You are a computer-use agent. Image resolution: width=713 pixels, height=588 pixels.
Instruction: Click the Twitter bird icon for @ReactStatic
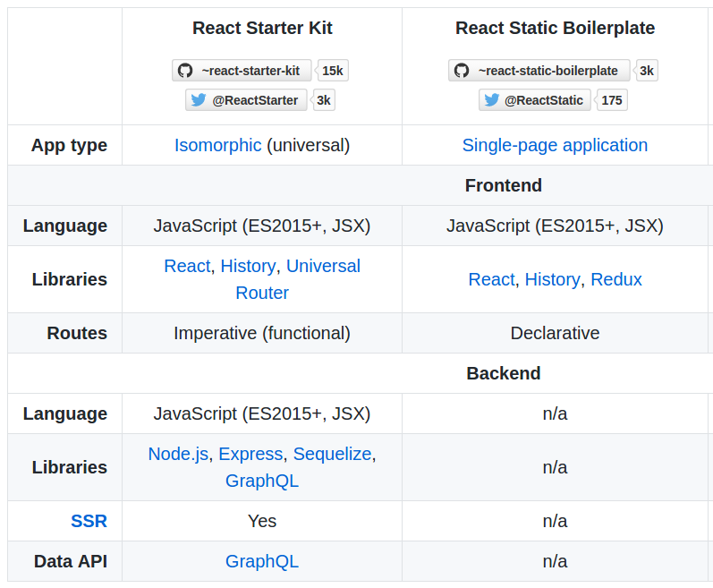pyautogui.click(x=491, y=100)
